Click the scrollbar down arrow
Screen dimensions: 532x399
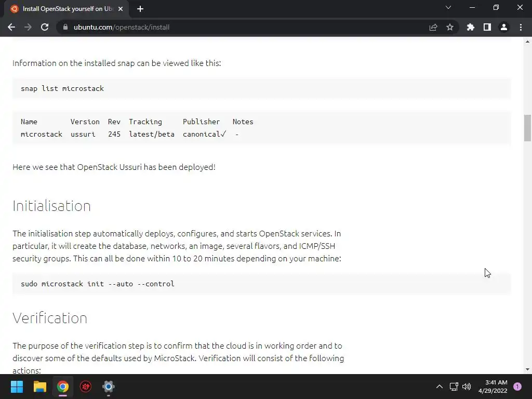[x=527, y=369]
